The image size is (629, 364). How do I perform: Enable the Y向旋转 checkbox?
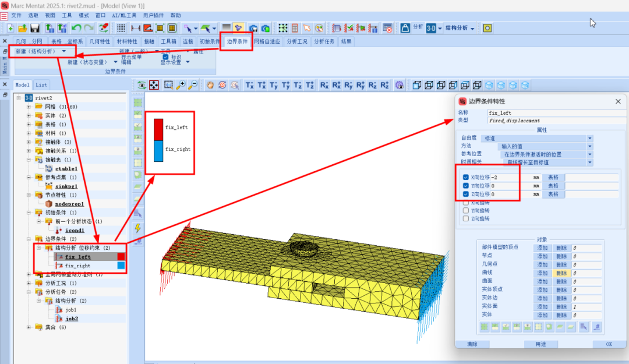(x=465, y=210)
